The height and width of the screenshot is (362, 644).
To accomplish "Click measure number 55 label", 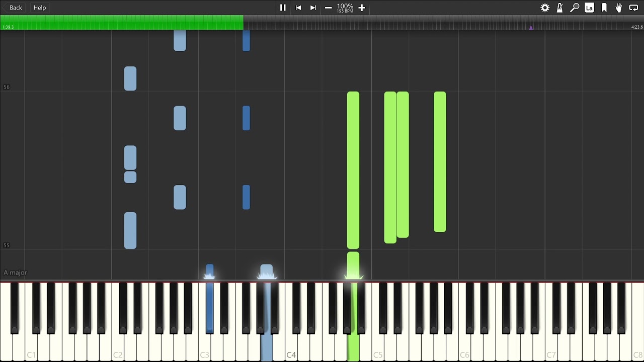I will [7, 245].
